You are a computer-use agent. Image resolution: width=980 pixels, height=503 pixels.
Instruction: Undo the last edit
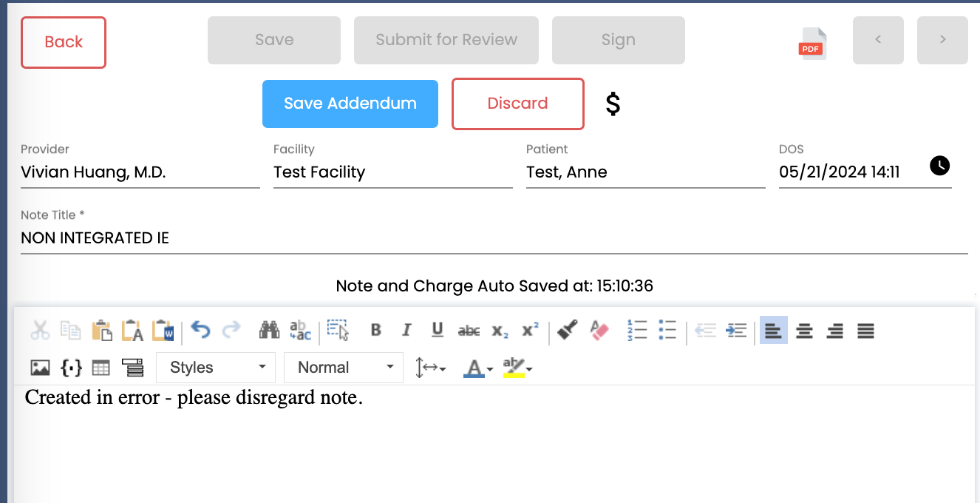coord(200,331)
